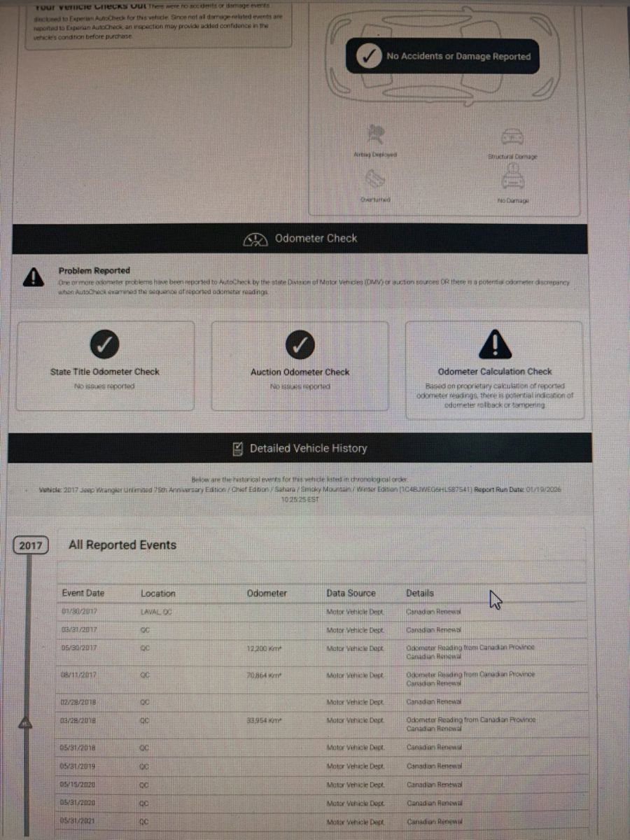Click the triangle marker on timeline bar
The height and width of the screenshot is (840, 630).
(25, 723)
